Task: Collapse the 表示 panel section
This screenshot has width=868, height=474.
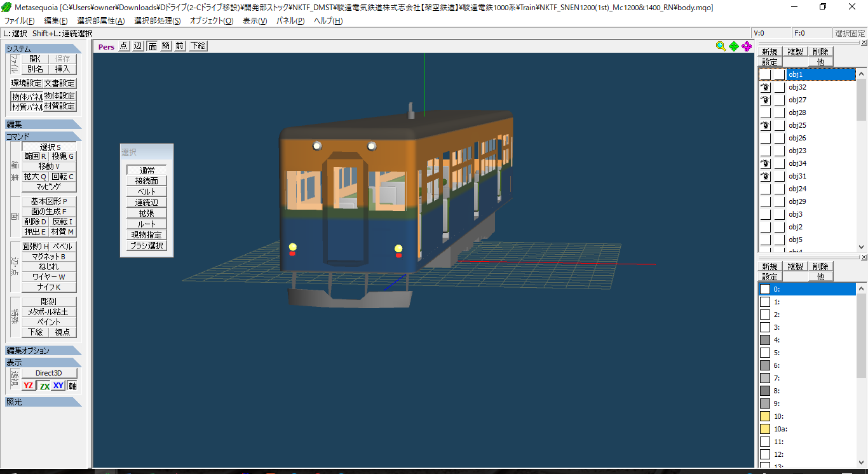Action: point(43,362)
